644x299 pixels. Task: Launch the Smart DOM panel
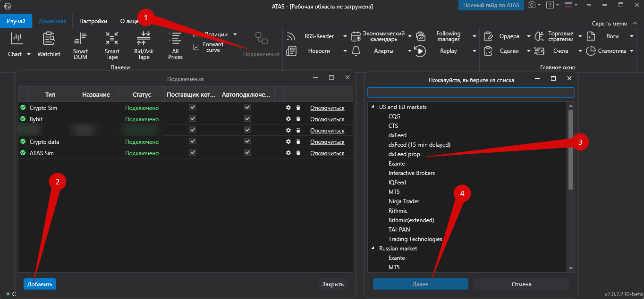pos(80,45)
